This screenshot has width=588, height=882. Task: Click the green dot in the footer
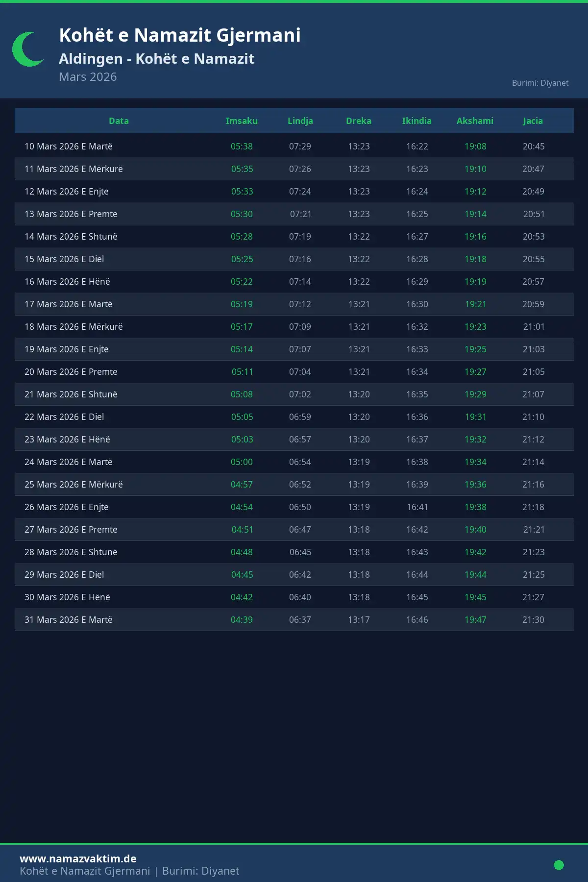559,865
